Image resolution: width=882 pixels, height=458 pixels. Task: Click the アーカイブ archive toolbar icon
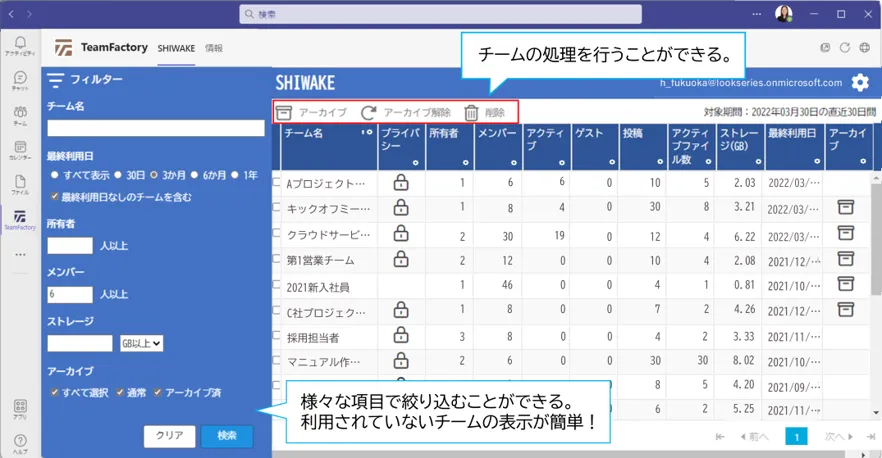coord(285,113)
